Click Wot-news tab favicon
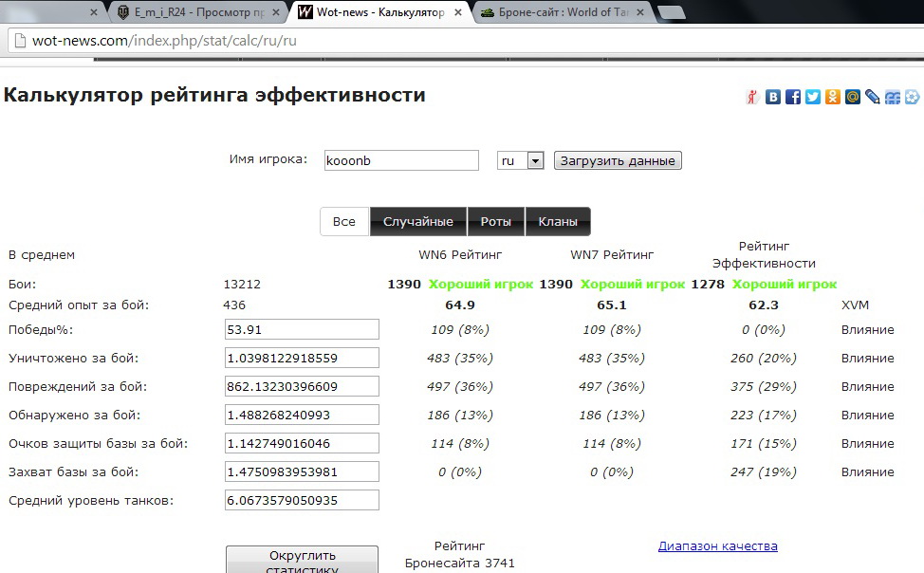This screenshot has height=573, width=924. 305,11
